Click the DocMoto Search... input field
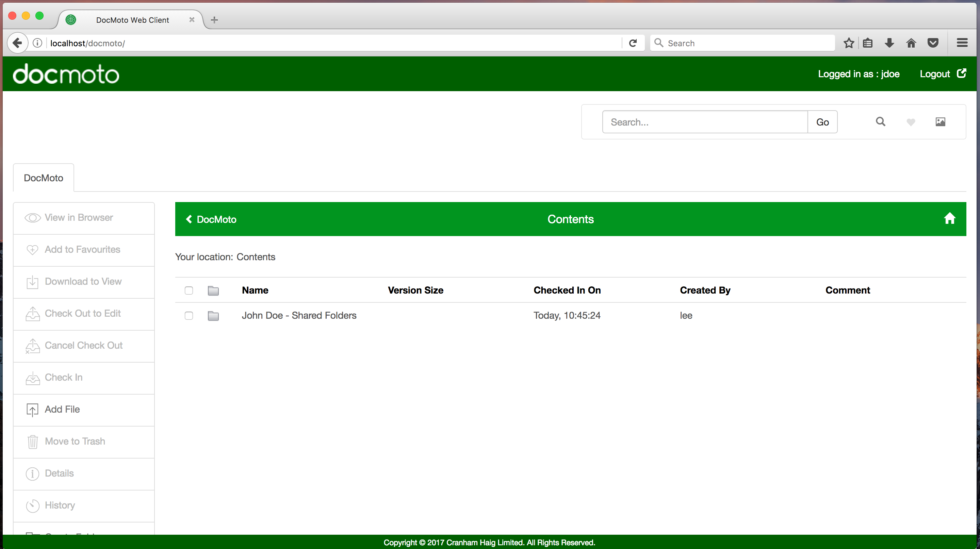The image size is (980, 549). coord(705,122)
